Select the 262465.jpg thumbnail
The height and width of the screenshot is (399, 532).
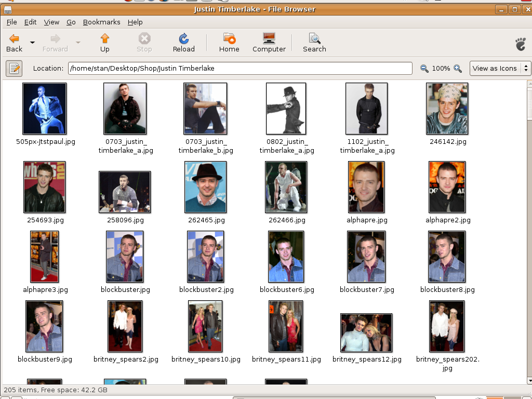(x=206, y=187)
